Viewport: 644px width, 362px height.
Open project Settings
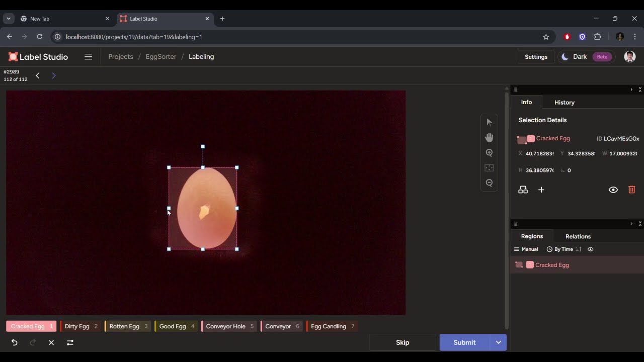[536, 57]
